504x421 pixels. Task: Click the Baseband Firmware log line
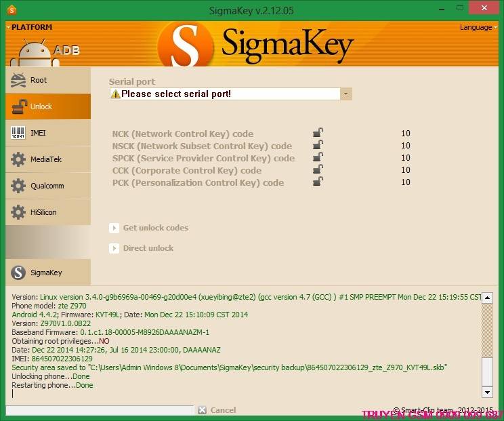[x=110, y=332]
